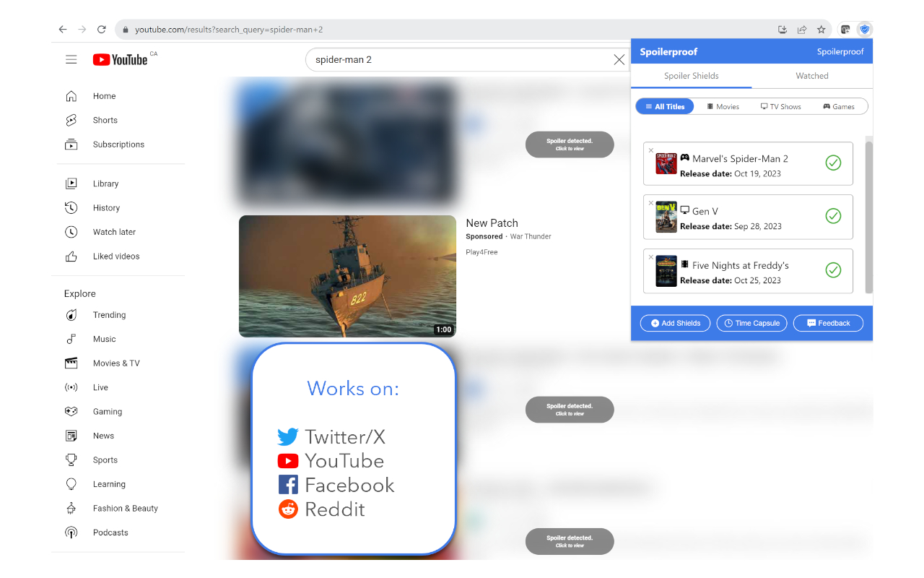Click Five Nights at Freddy's cover thumbnail

pyautogui.click(x=666, y=271)
